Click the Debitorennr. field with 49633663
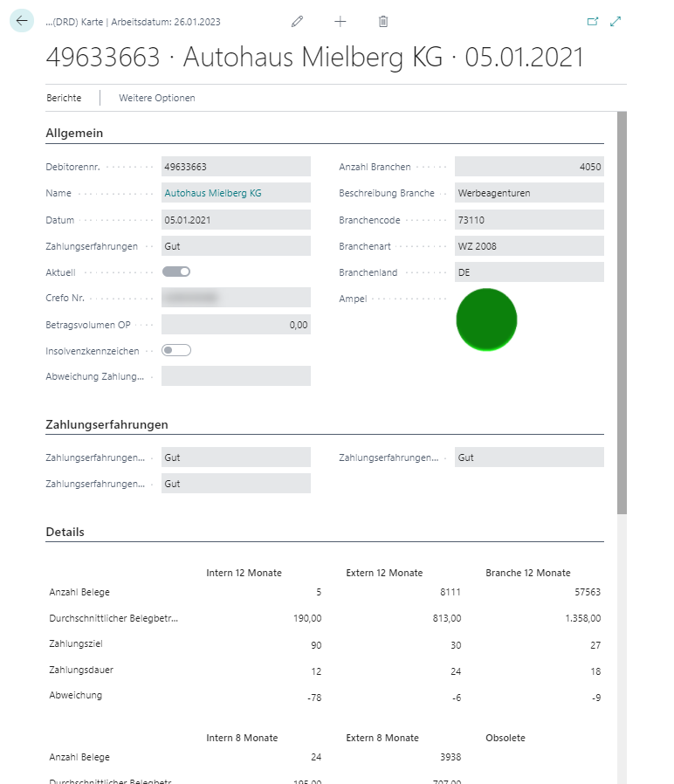674x784 pixels. click(x=236, y=167)
